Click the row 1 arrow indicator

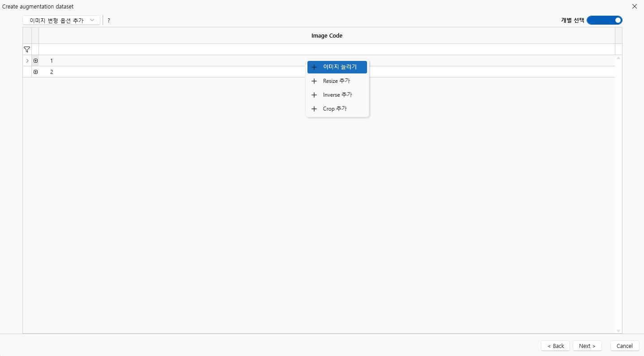coord(27,60)
